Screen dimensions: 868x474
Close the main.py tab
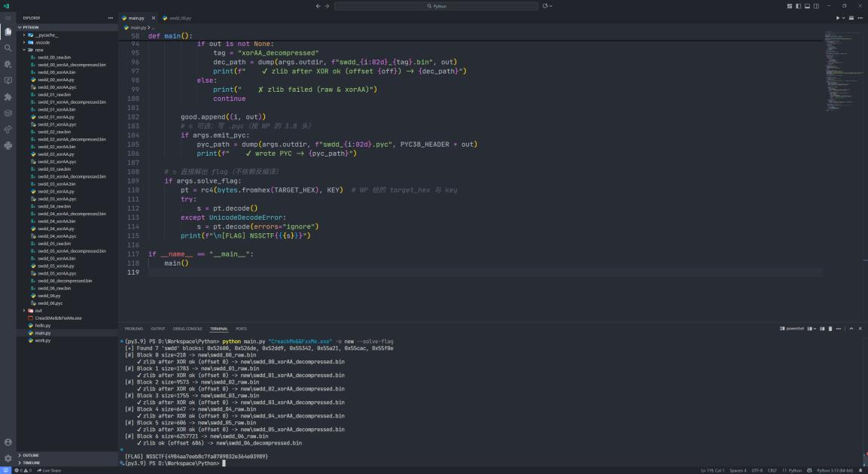154,18
